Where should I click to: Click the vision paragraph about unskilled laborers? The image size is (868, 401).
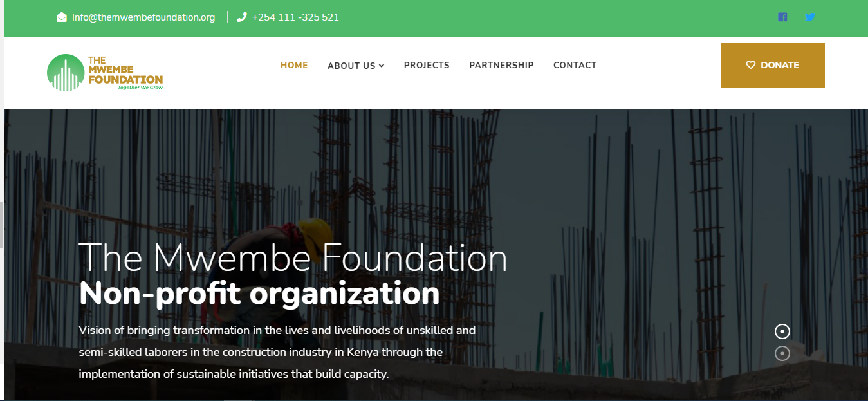click(277, 352)
